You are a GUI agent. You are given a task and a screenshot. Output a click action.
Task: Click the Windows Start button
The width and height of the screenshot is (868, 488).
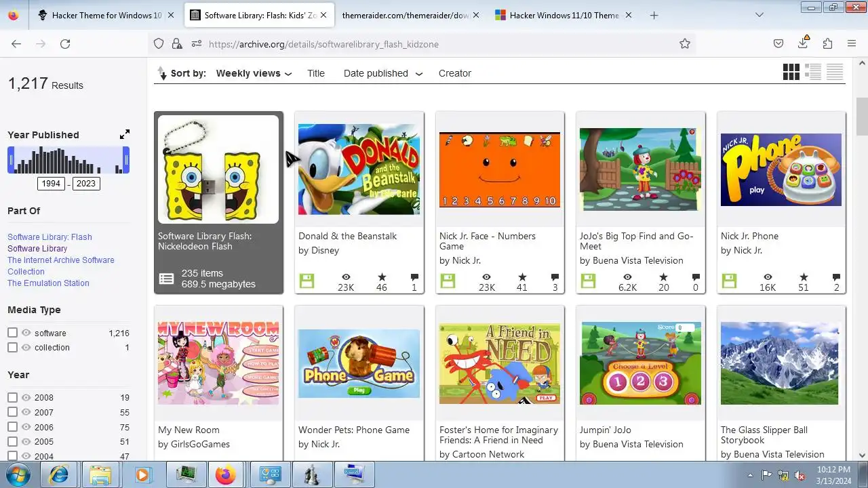pyautogui.click(x=18, y=474)
